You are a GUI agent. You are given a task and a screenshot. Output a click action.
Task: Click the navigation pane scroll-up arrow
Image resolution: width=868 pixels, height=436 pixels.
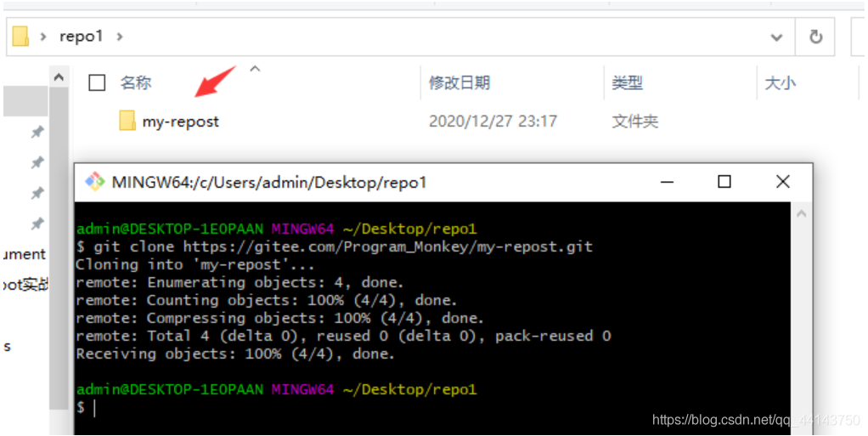tap(59, 77)
